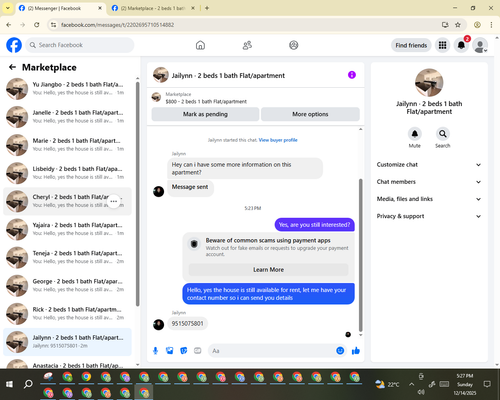The height and width of the screenshot is (400, 500).
Task: Expand the Customize chat section
Action: (x=429, y=165)
